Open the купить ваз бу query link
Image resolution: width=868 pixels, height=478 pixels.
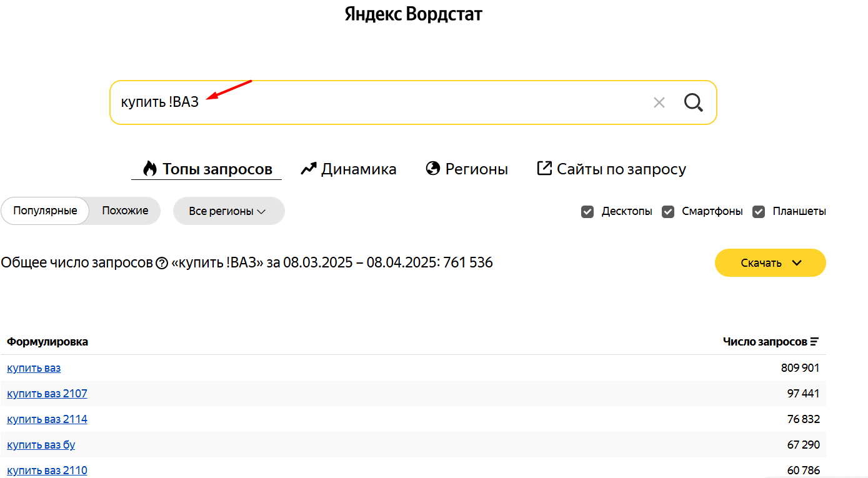41,445
